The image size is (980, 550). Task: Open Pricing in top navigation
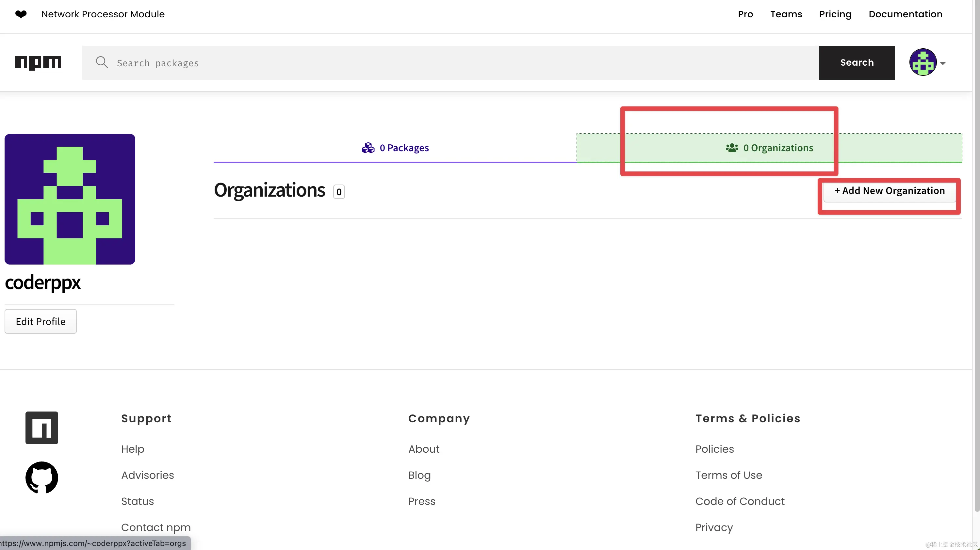click(835, 14)
